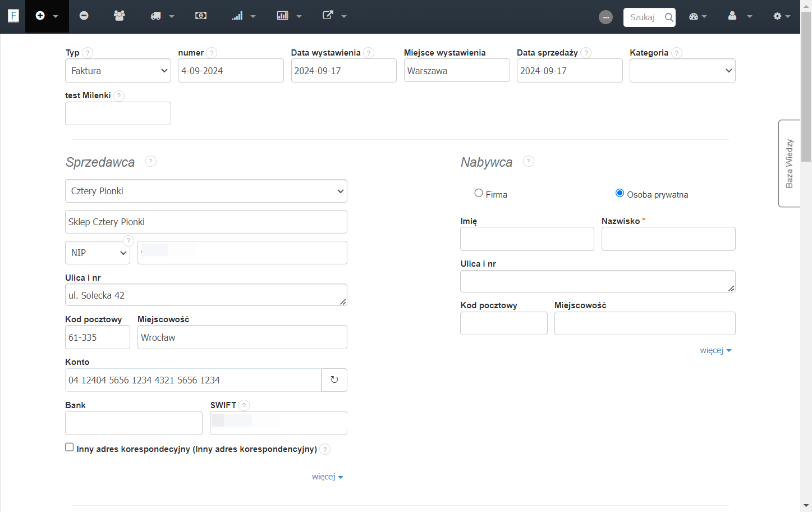812x512 pixels.
Task: Open the external link export menu
Action: tap(328, 16)
